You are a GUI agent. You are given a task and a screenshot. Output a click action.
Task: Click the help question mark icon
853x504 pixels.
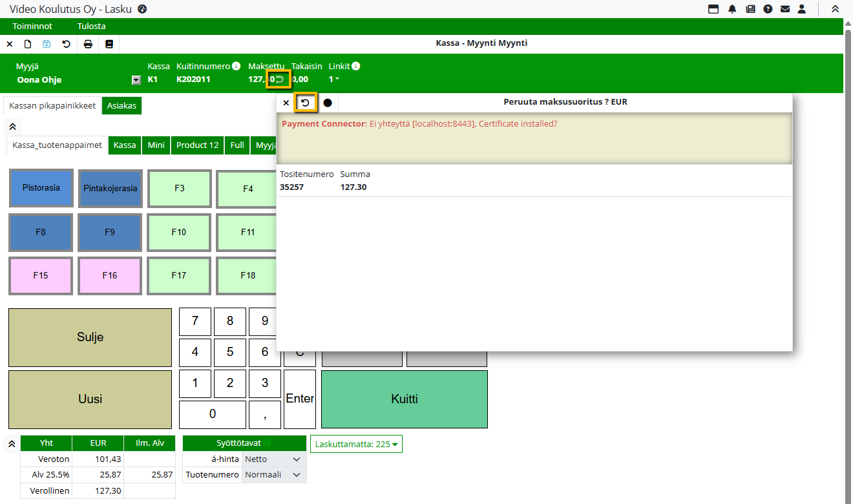coord(768,9)
